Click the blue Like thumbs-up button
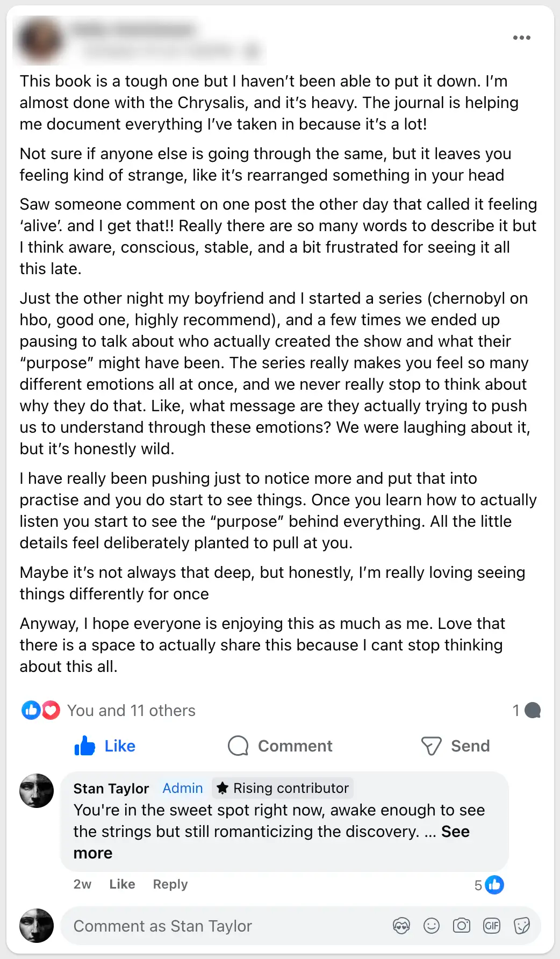This screenshot has width=560, height=959. pos(105,746)
